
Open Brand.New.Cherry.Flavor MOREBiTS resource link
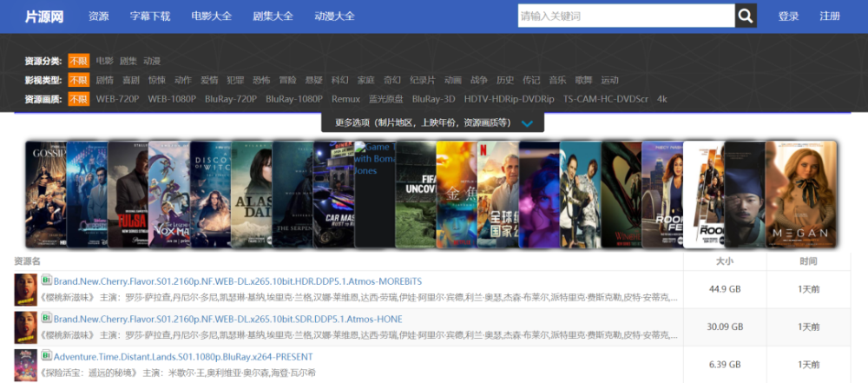click(238, 281)
